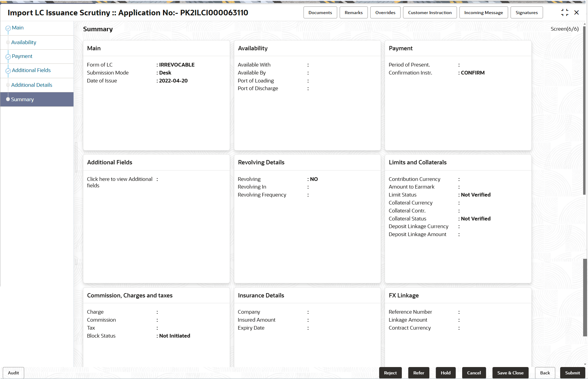Open Customer Instruction
Viewport: 588px width, 379px height.
pyautogui.click(x=430, y=13)
